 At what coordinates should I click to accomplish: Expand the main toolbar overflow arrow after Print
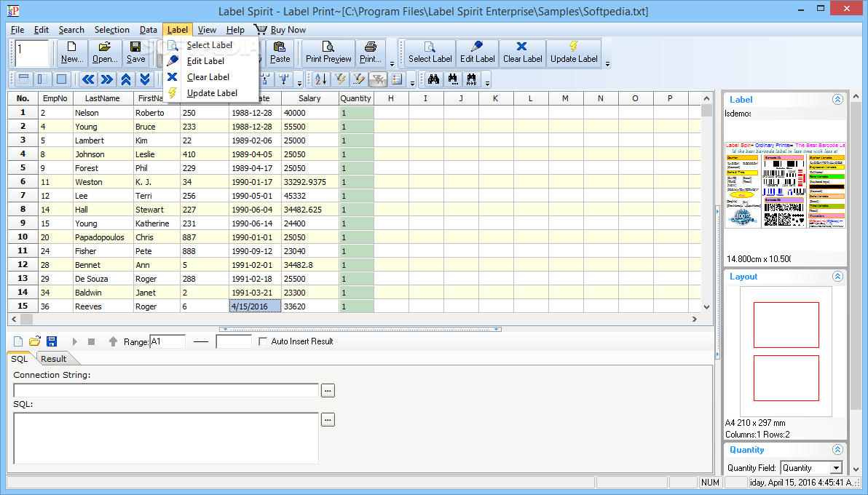(x=392, y=63)
